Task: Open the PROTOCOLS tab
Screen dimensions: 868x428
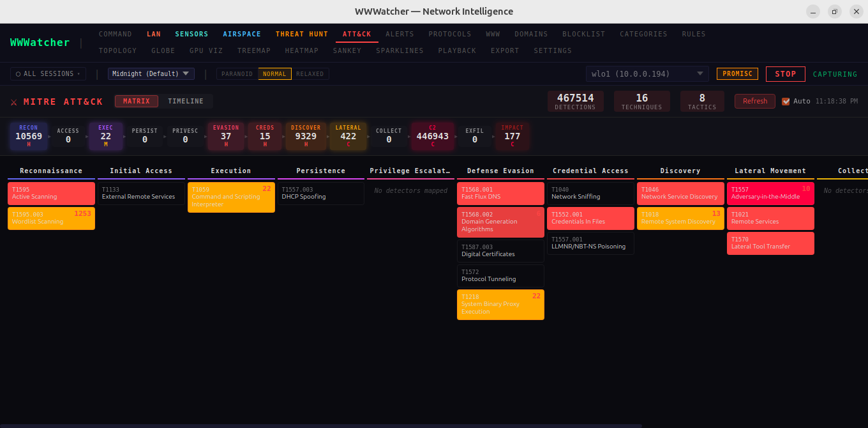Action: (450, 34)
